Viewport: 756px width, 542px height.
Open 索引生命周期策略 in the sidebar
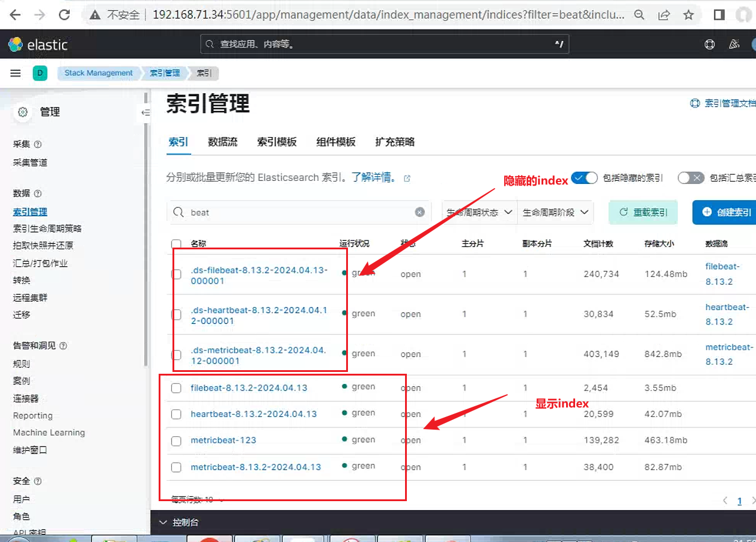point(47,229)
